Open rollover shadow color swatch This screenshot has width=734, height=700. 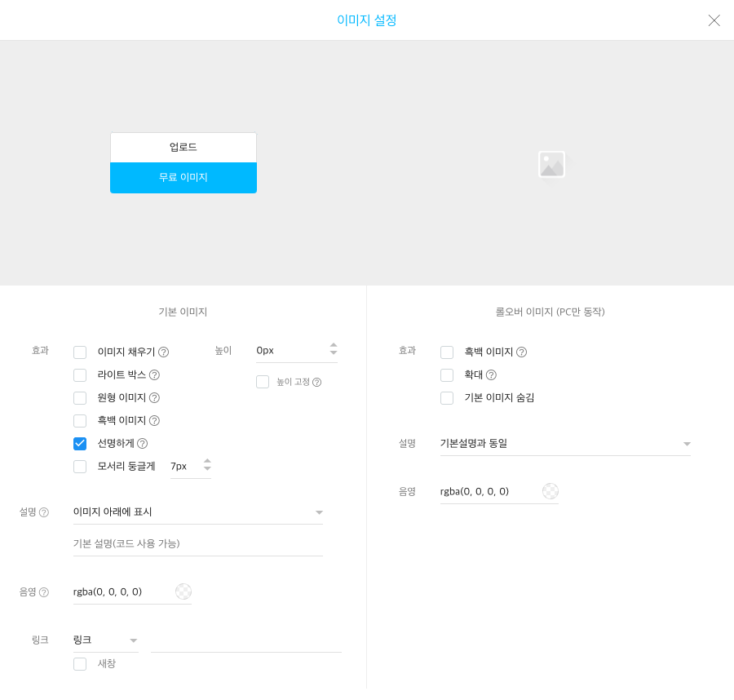[550, 492]
